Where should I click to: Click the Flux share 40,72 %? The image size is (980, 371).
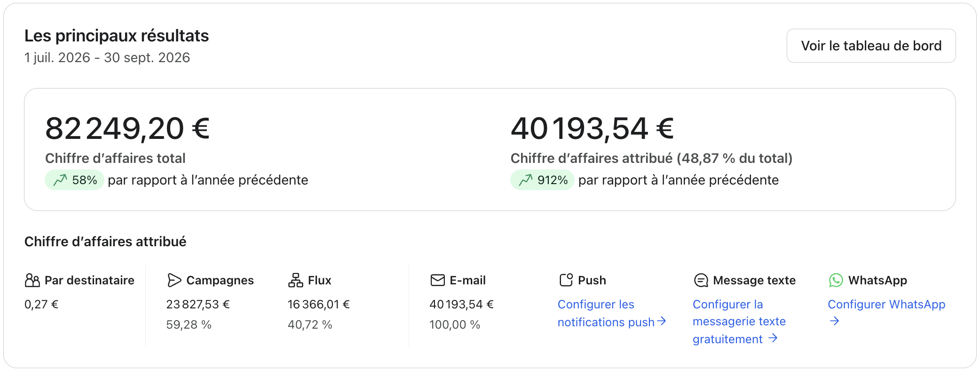pyautogui.click(x=310, y=325)
